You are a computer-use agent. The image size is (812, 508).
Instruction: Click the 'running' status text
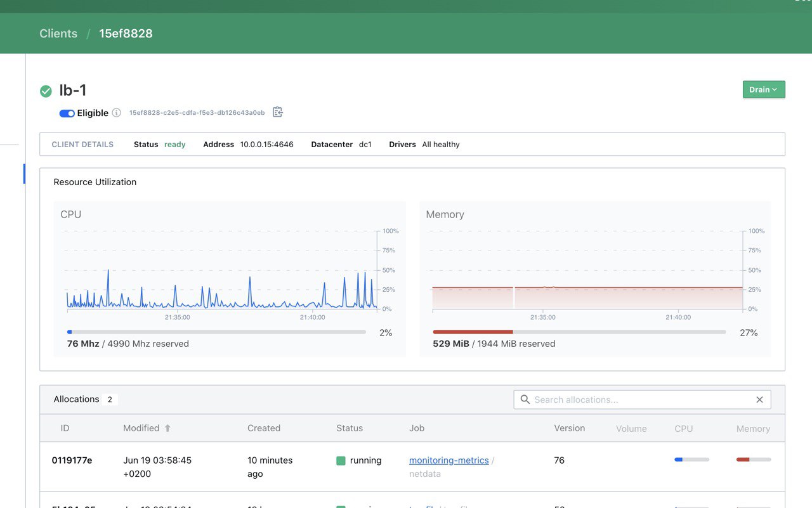[x=366, y=460]
